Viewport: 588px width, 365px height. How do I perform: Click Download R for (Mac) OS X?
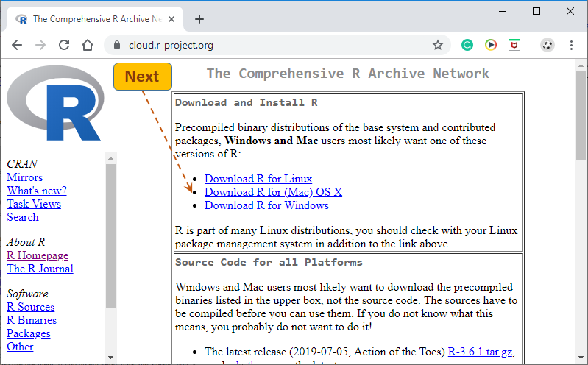273,192
